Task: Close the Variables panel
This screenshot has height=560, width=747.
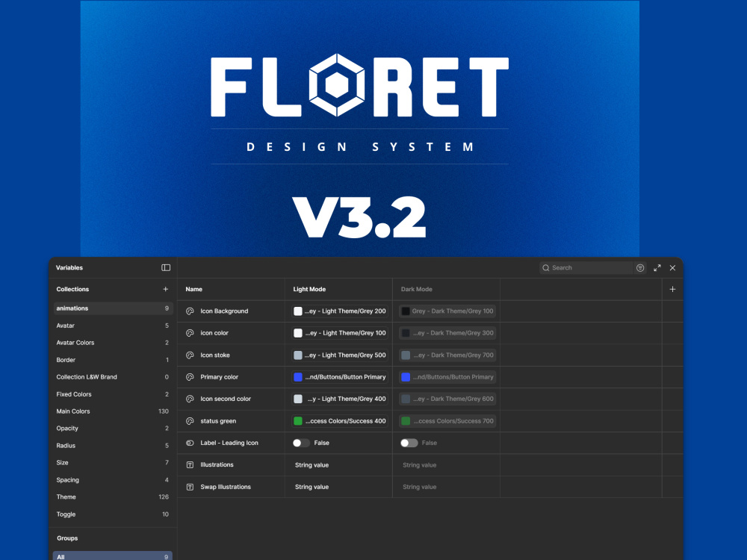Action: coord(673,267)
